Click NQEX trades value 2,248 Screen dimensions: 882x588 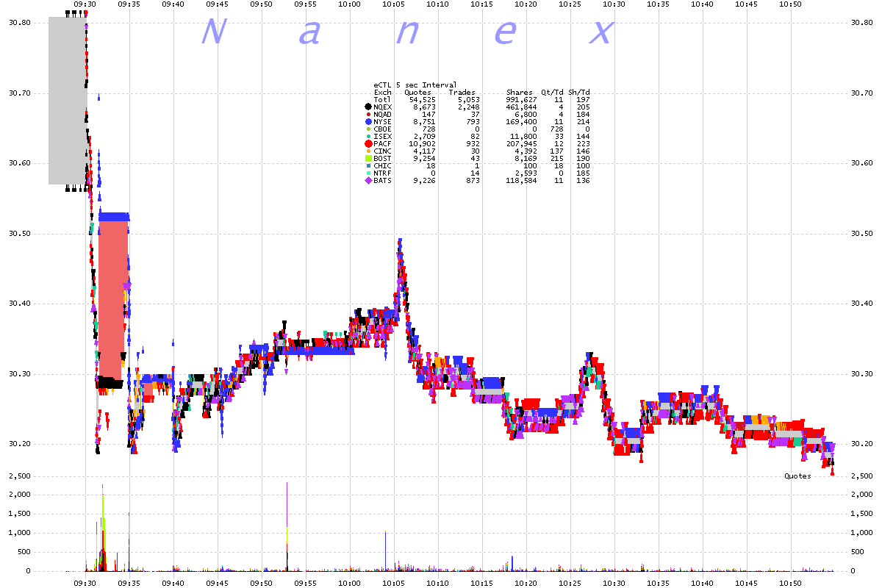(x=468, y=107)
